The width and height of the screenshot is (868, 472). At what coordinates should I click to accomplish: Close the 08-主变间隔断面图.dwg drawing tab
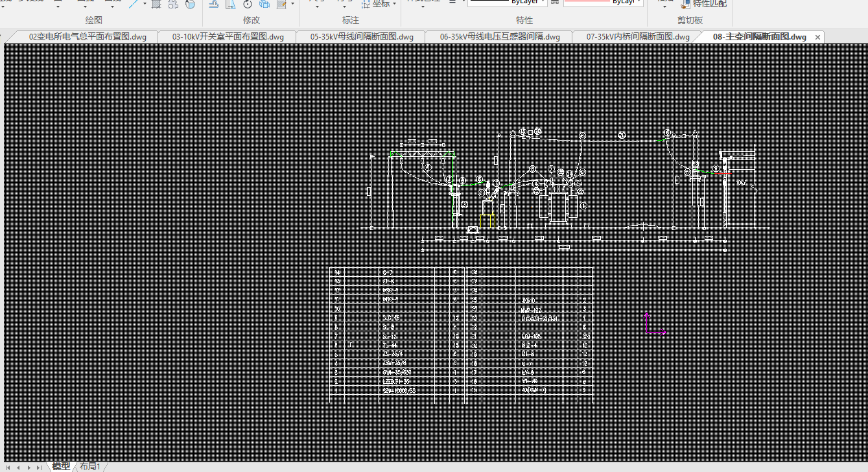[817, 37]
